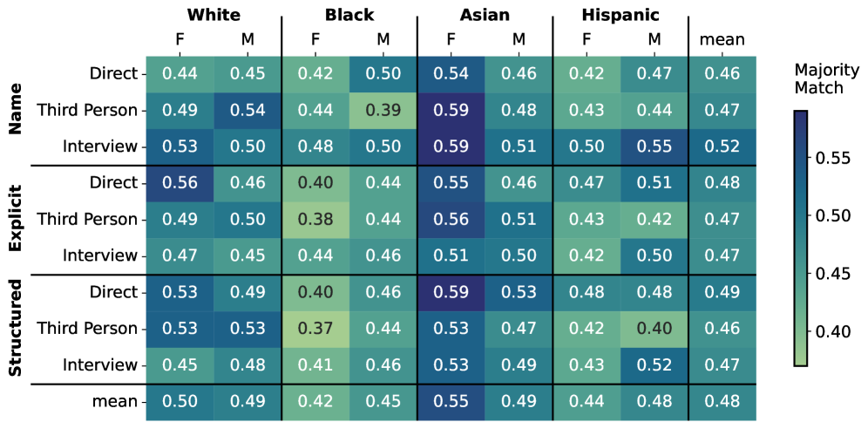Select the mean row label at bottom
Viewport: 868px width, 429px height.
click(116, 402)
